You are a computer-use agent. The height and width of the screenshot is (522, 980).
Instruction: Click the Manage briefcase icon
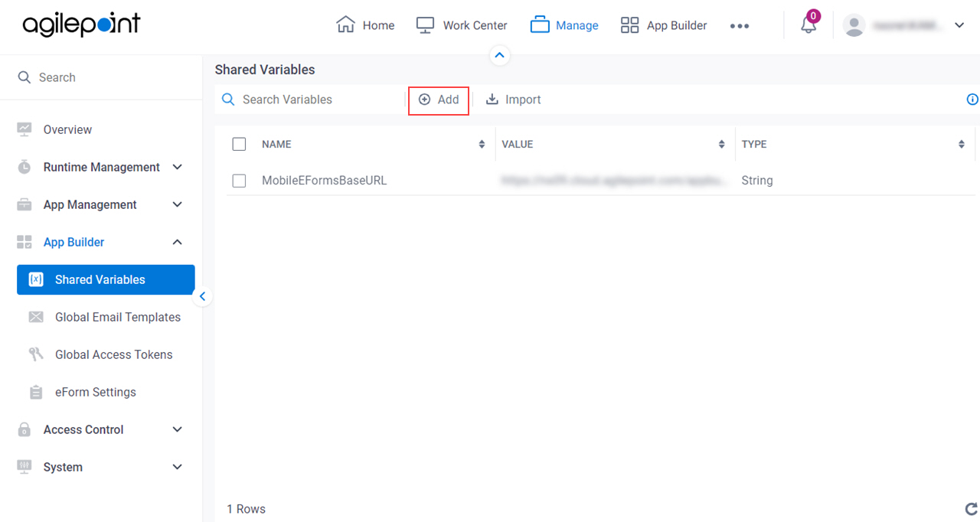tap(540, 25)
